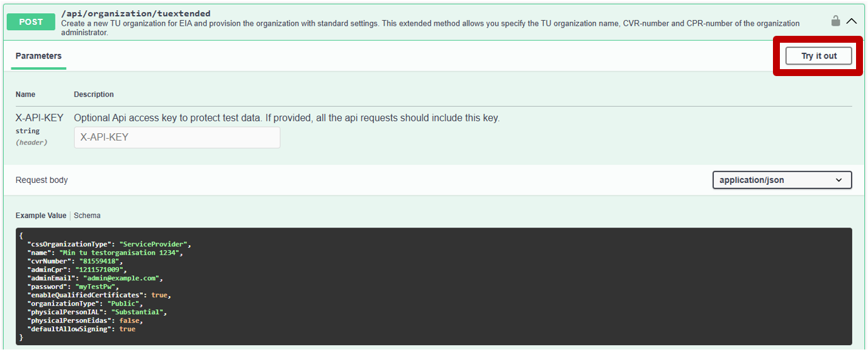
Task: Click the green POST method badge
Action: 31,22
